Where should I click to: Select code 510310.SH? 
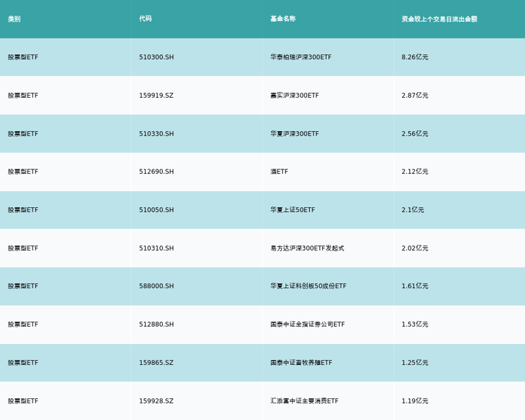coord(156,248)
